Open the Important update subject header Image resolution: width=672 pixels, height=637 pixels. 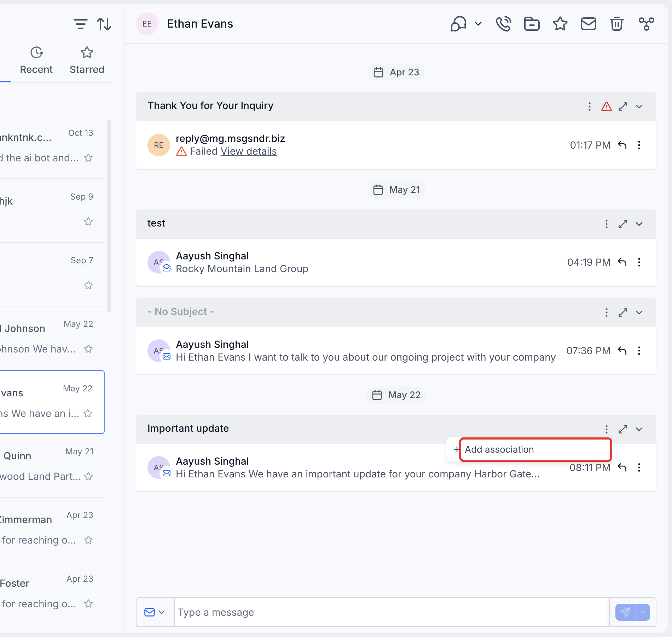click(x=188, y=429)
